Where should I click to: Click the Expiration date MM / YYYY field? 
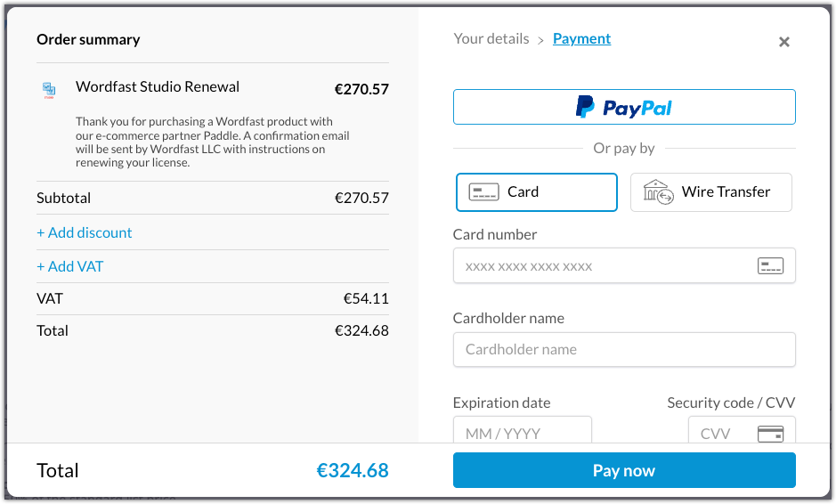[523, 430]
